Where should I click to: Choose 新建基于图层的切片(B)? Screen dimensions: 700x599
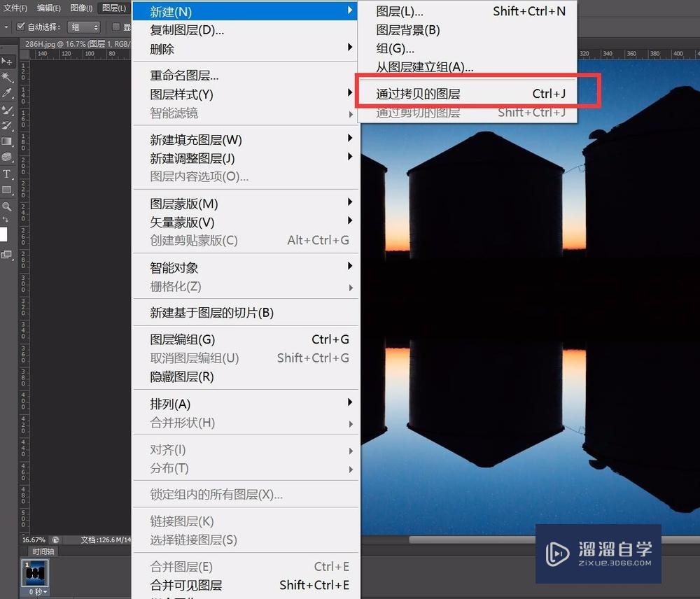click(244, 312)
